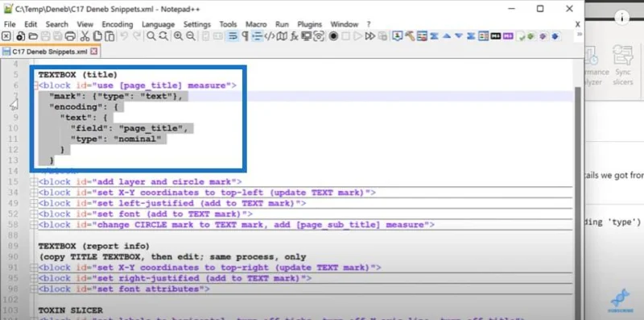Click the '"field": "page_title",' line
644x320 pixels.
pos(129,128)
